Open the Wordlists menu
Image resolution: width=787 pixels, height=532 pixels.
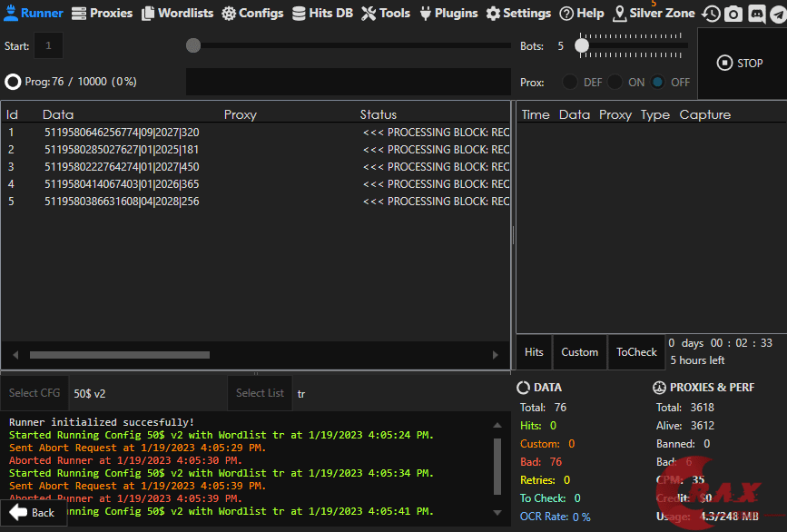[178, 14]
